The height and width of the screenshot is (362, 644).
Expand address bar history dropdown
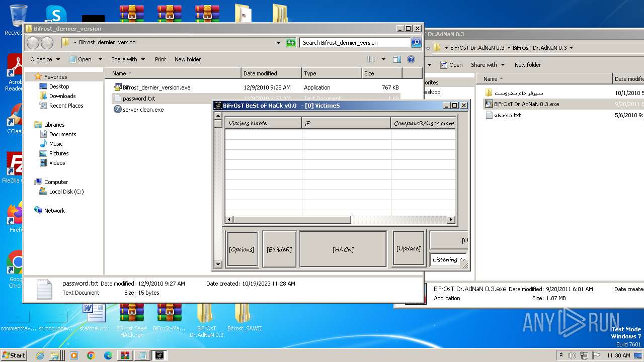tap(278, 43)
